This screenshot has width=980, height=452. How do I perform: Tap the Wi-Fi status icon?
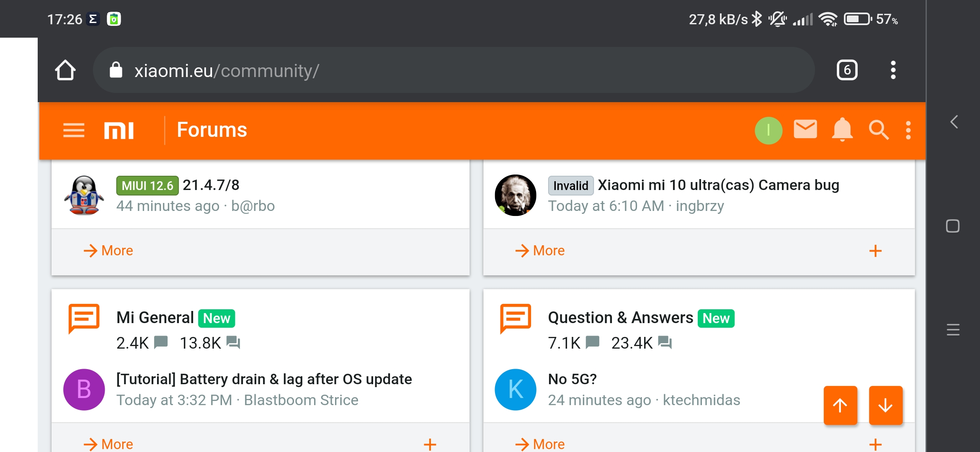[828, 19]
